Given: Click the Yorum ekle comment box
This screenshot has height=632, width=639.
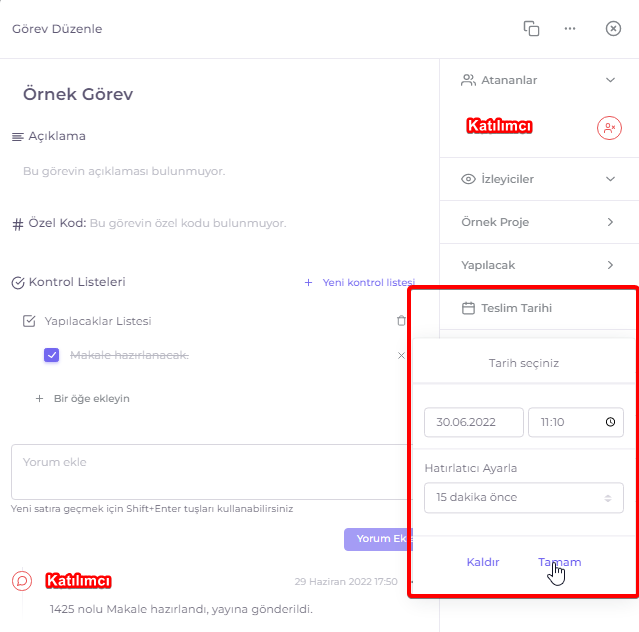Looking at the screenshot, I should coord(212,472).
